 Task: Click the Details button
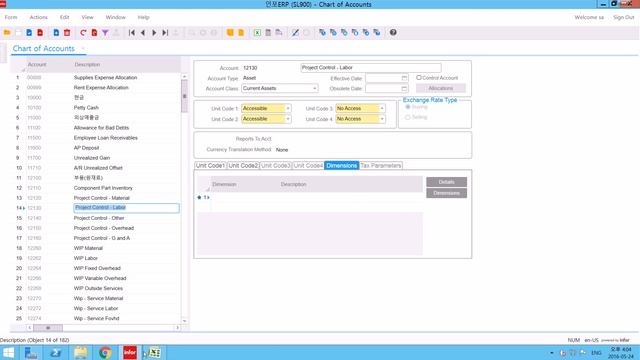[x=447, y=182]
